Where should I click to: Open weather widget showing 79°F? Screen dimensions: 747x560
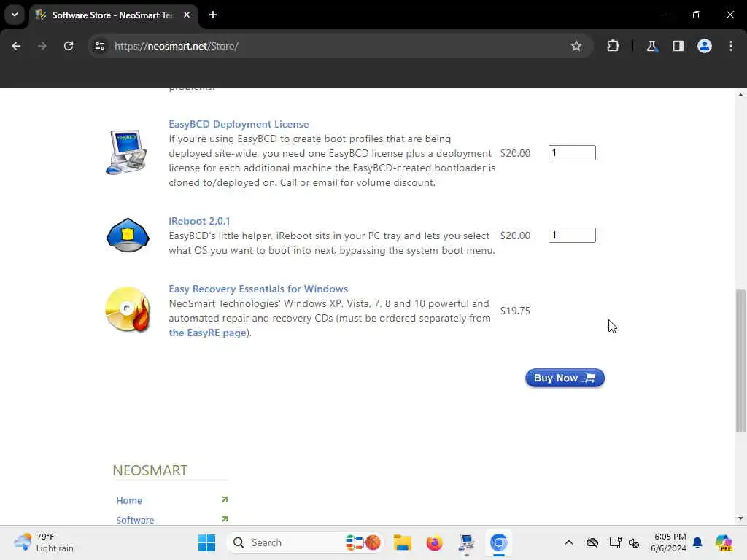(44, 542)
